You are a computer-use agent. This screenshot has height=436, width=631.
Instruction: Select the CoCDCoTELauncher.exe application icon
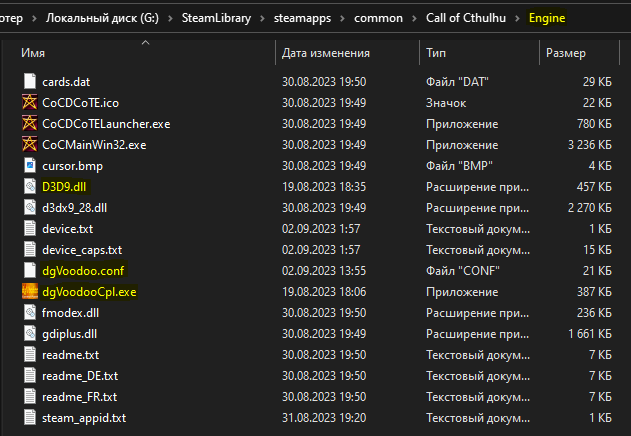click(x=29, y=123)
